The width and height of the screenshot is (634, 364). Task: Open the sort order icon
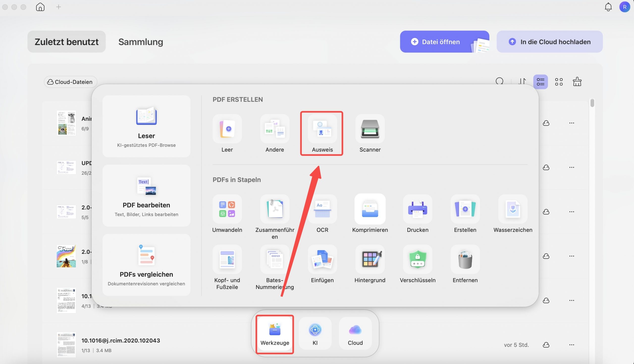pos(522,81)
